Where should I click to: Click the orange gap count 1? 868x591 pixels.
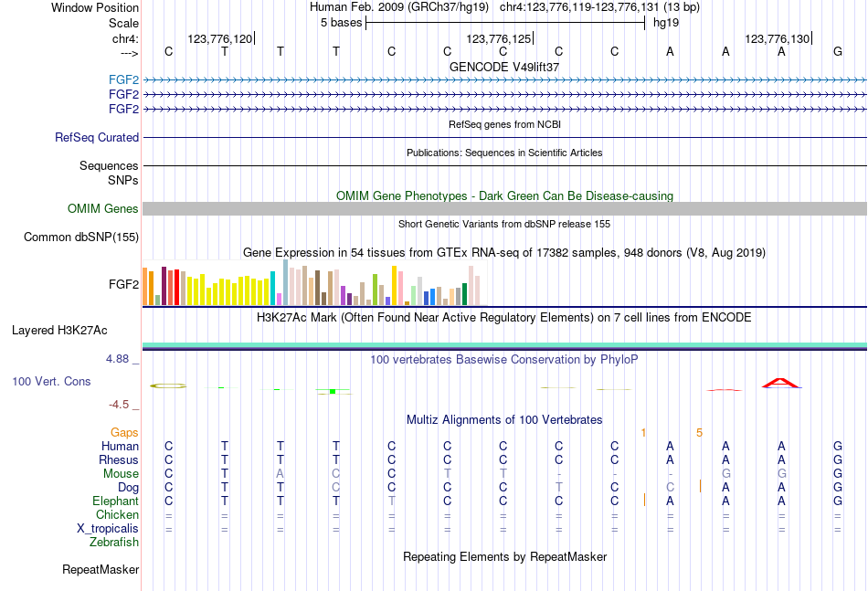643,433
